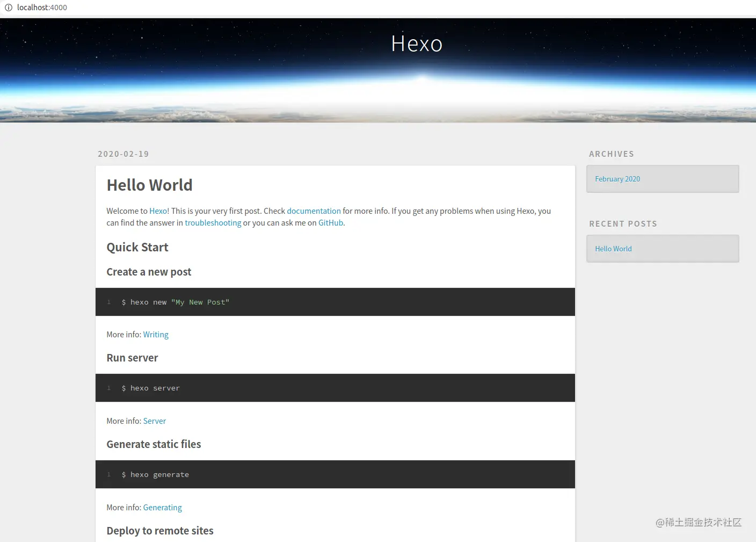Screen dimensions: 756x542
Task: Follow the Generating more info link
Action: pyautogui.click(x=162, y=508)
